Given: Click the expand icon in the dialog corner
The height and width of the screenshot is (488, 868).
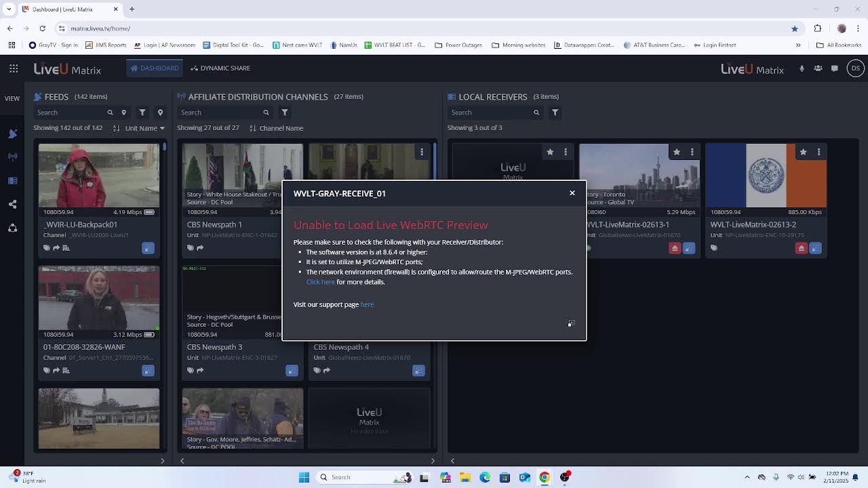Looking at the screenshot, I should click(571, 324).
